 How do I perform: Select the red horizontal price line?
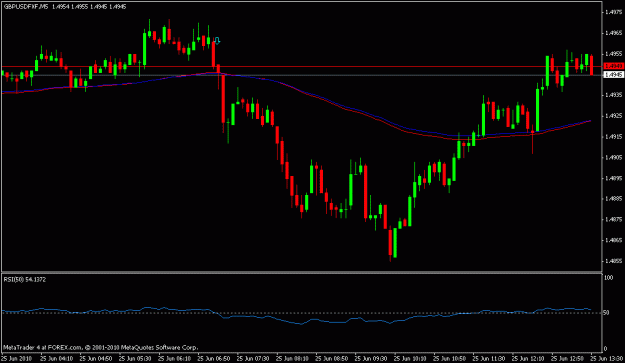pyautogui.click(x=302, y=67)
